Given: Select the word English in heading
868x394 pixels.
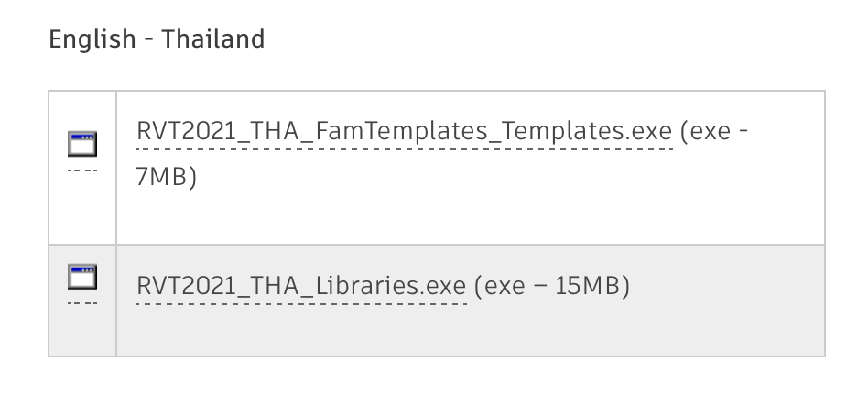Looking at the screenshot, I should coord(92,39).
